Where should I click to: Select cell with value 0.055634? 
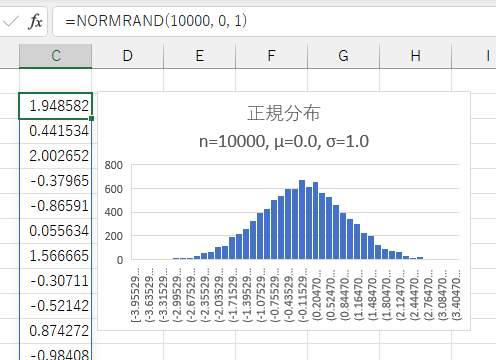pyautogui.click(x=56, y=231)
